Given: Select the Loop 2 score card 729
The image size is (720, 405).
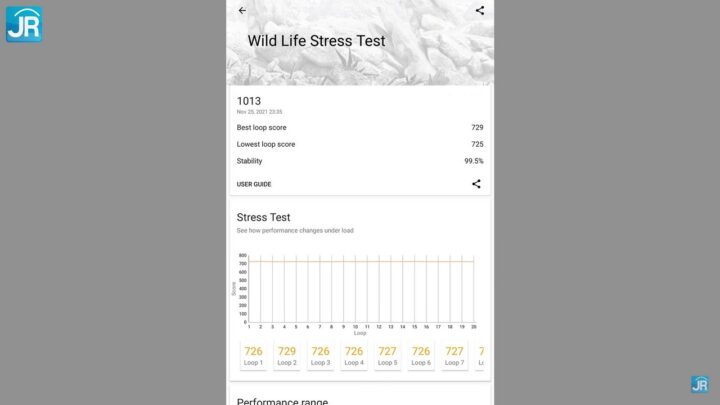Looking at the screenshot, I should [x=287, y=355].
